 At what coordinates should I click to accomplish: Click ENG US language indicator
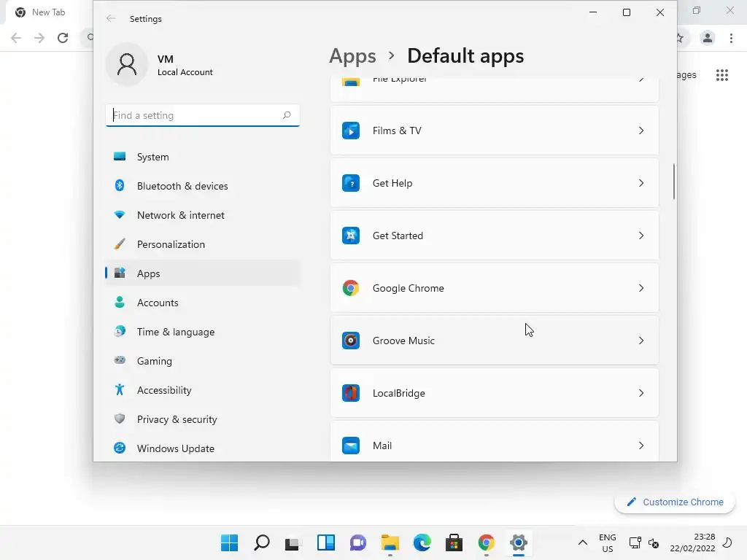(x=608, y=542)
